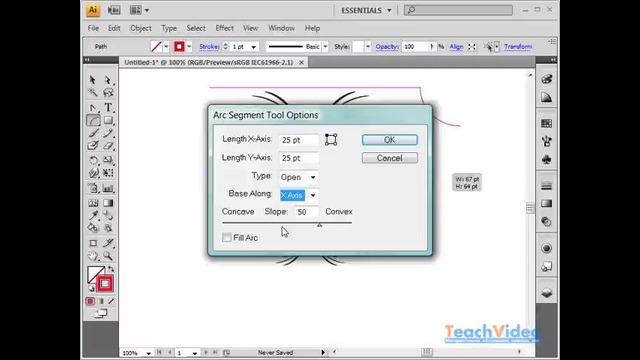Open the Object menu

click(x=141, y=28)
